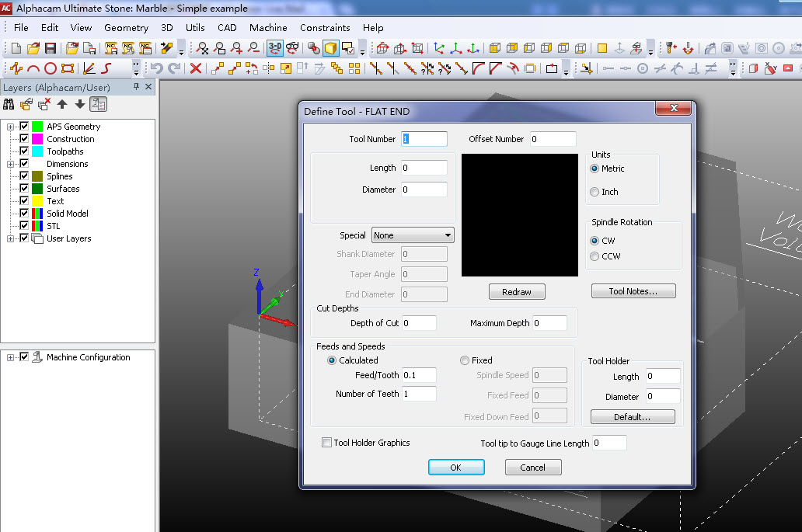Viewport: 802px width, 532px height.
Task: Open the 3D menu
Action: 167,28
